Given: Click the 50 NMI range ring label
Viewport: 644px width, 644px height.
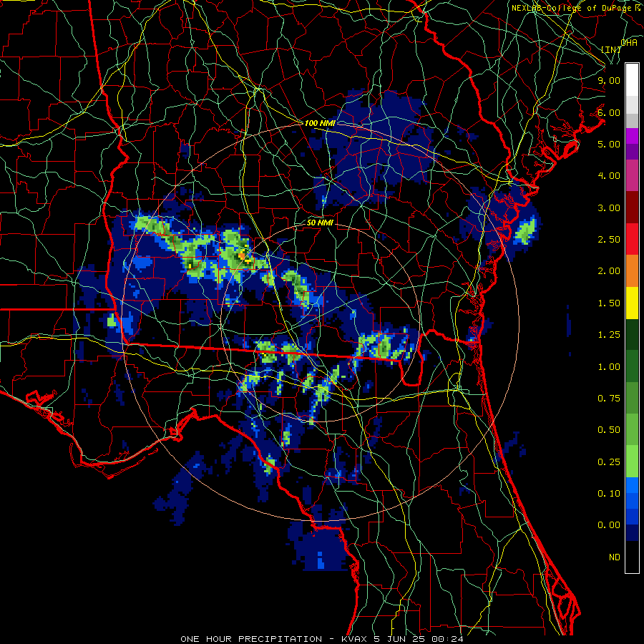Looking at the screenshot, I should pos(320,223).
